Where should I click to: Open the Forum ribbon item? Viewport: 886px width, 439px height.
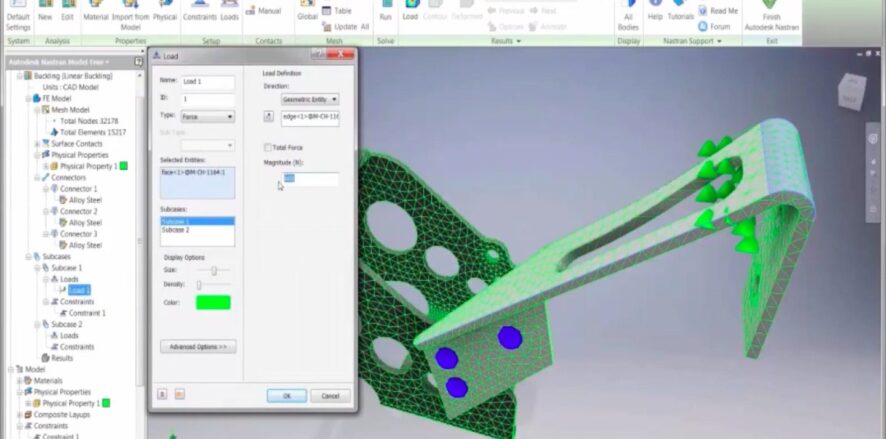[714, 27]
